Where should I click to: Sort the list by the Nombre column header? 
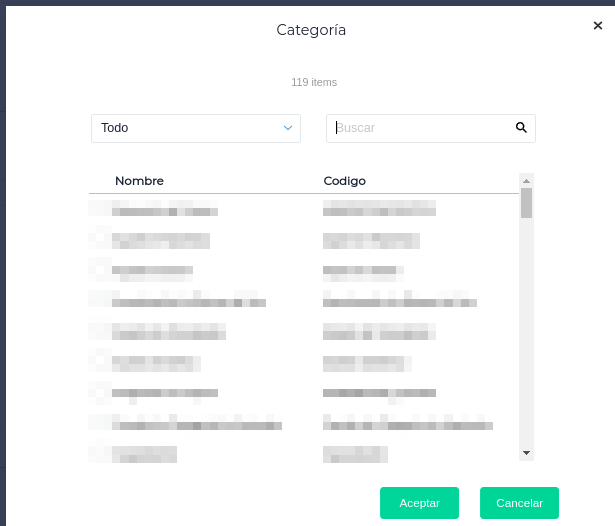click(x=139, y=181)
